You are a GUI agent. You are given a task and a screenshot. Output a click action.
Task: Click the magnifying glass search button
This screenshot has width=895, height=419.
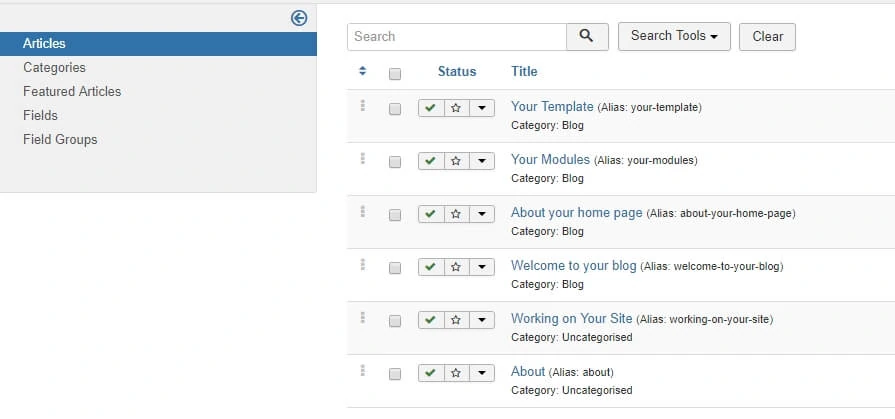coord(587,37)
